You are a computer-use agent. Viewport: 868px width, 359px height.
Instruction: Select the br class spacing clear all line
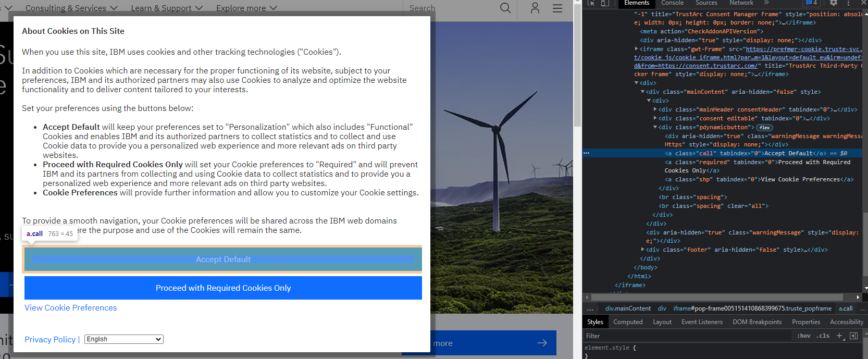713,206
